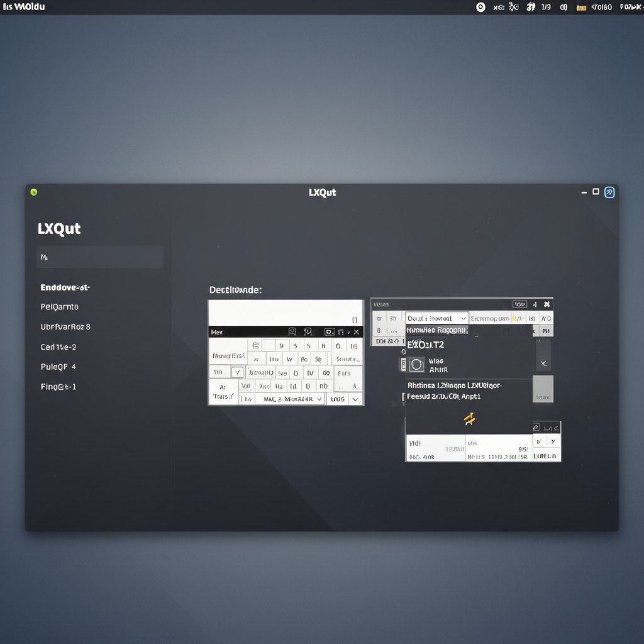
Task: Click the icon cell left of the 9 key
Action: point(255,345)
